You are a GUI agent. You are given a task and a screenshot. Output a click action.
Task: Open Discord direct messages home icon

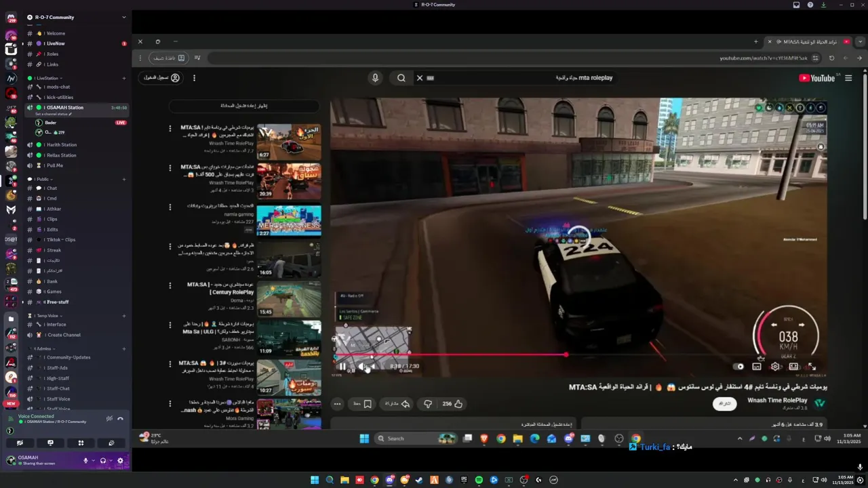(11, 17)
